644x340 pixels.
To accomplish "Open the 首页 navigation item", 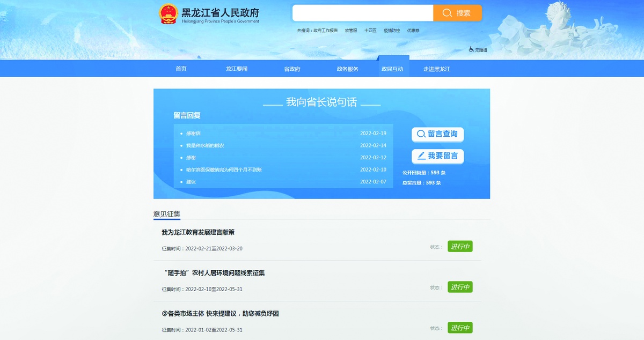I will [181, 69].
